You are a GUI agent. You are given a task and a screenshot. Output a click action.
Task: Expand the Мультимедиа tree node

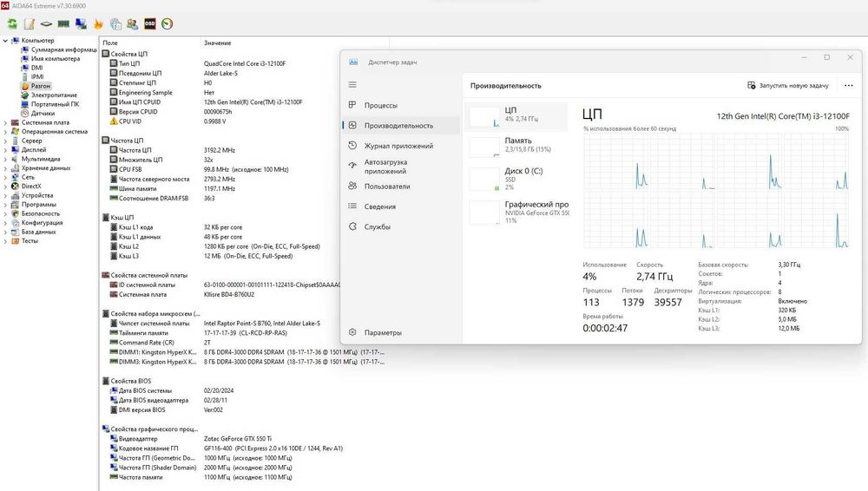coord(5,159)
